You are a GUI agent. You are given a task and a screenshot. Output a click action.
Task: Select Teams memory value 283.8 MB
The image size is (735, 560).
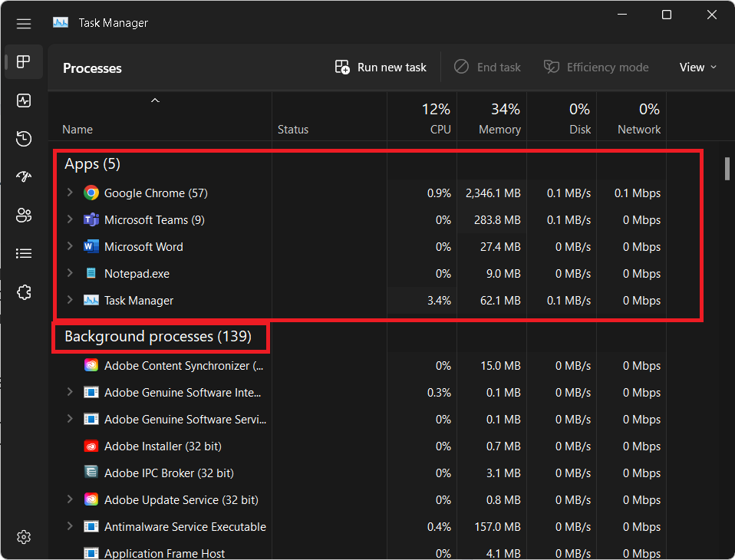coord(497,220)
